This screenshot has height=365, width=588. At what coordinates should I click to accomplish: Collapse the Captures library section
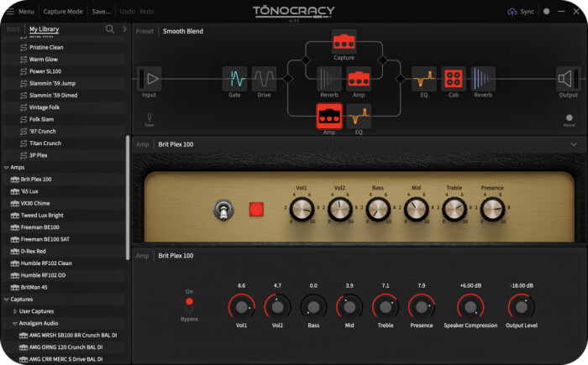pos(6,300)
